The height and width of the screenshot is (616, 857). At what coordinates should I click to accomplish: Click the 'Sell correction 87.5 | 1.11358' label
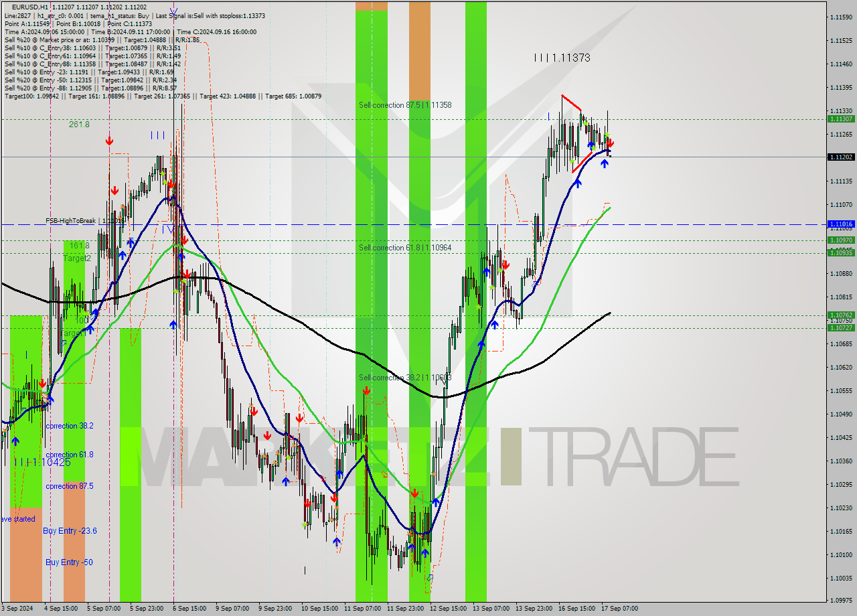(405, 105)
